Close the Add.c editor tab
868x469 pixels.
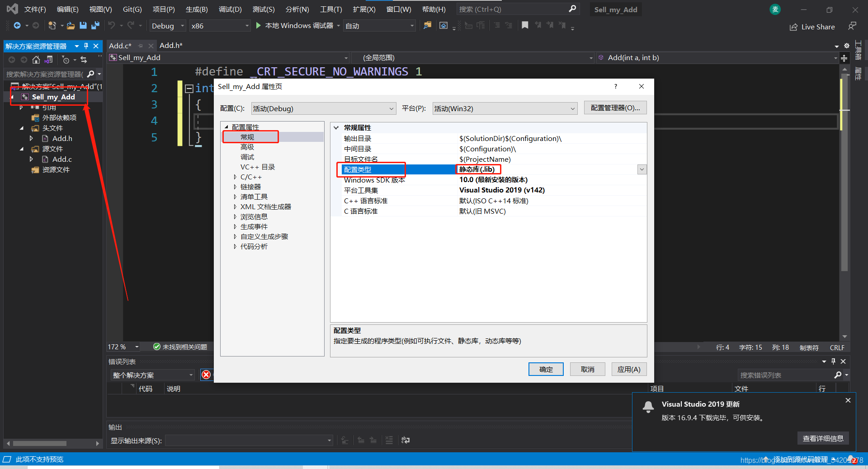tap(151, 46)
